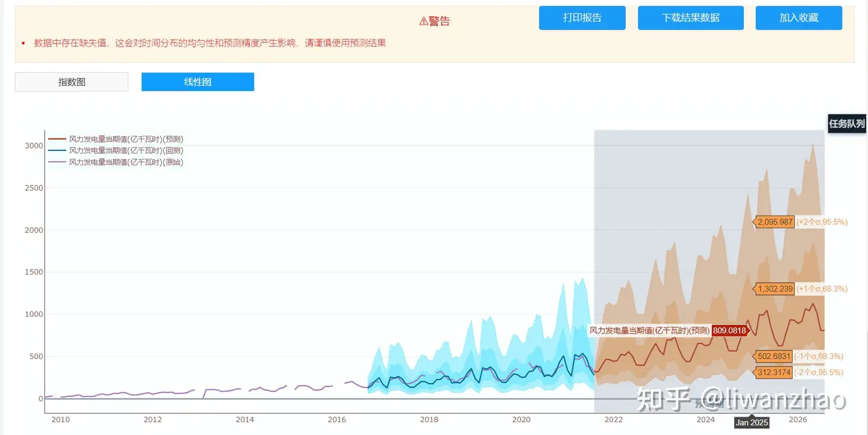
Task: Add to favorites via 加入收藏
Action: [799, 18]
